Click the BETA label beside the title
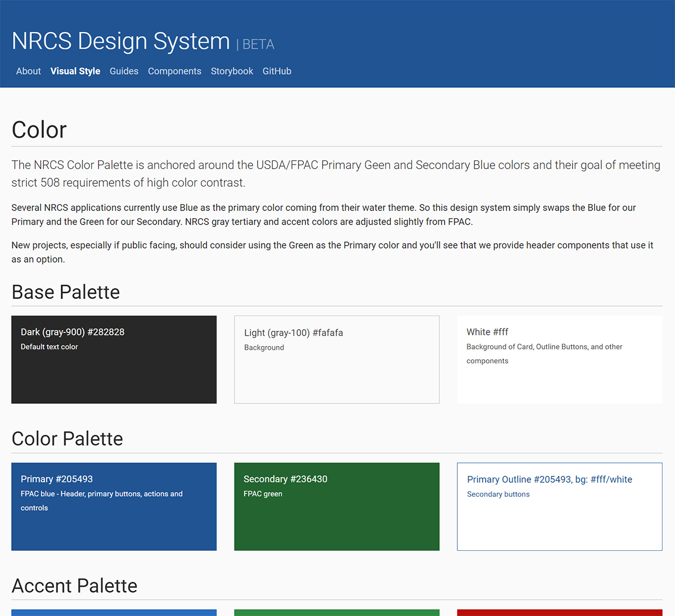 pyautogui.click(x=258, y=44)
